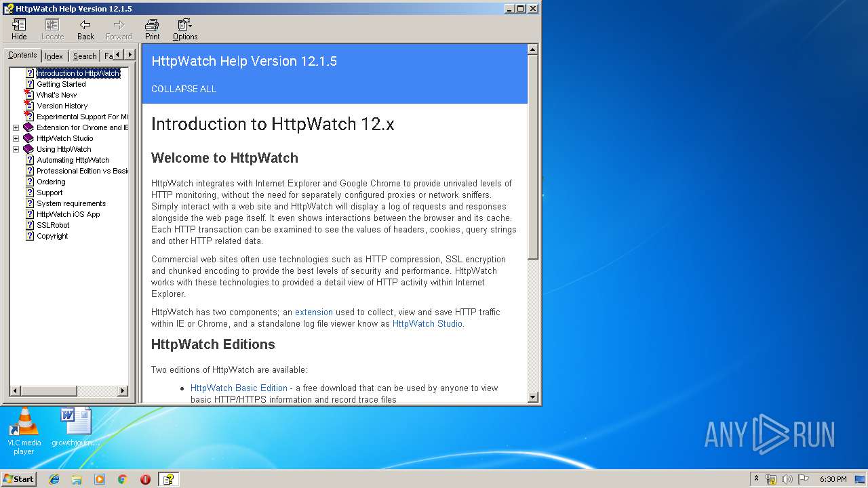
Task: Open the Getting Started topic
Action: [61, 84]
